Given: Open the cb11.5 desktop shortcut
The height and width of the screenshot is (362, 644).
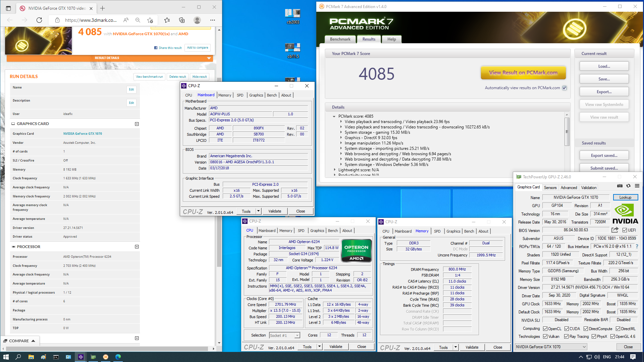Looking at the screenshot, I should point(293,51).
